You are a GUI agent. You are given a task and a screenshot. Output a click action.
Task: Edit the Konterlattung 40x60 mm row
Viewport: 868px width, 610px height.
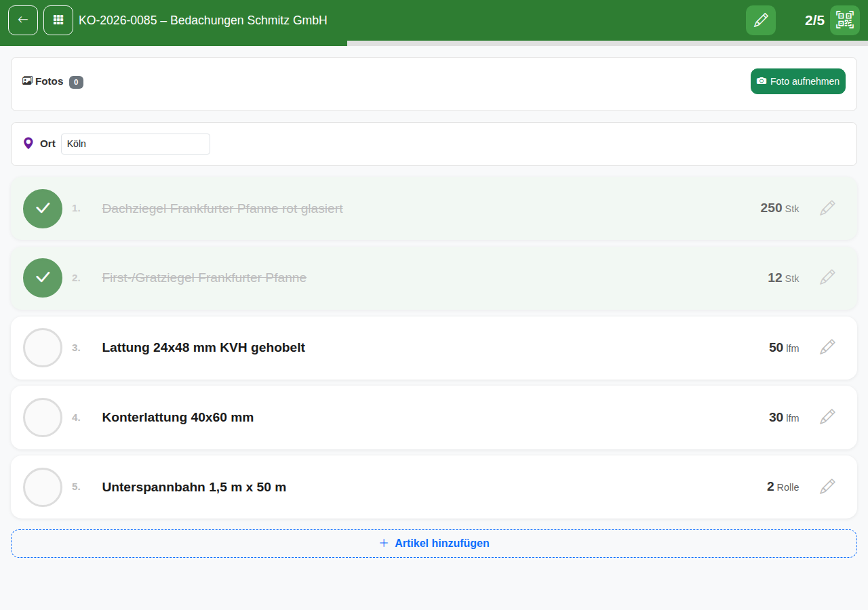[x=827, y=417]
